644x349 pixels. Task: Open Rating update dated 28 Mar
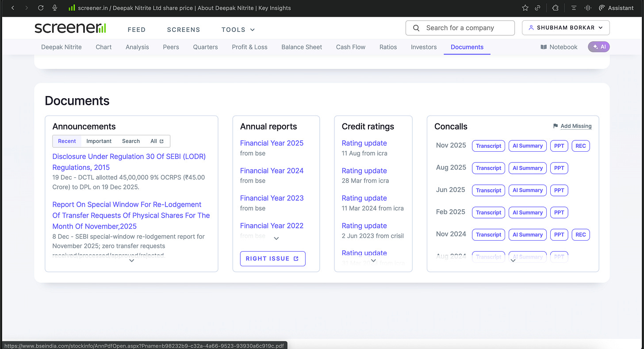point(364,170)
